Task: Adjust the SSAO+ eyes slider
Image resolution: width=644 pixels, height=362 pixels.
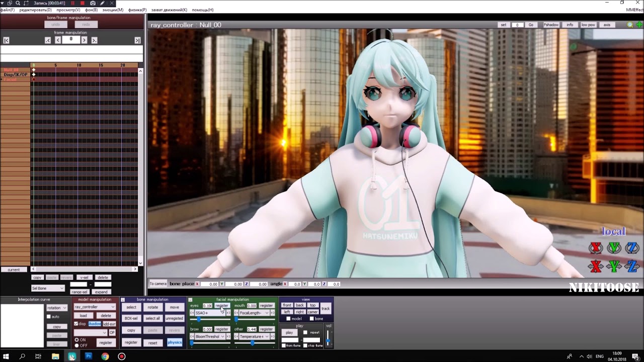Action: pos(210,319)
